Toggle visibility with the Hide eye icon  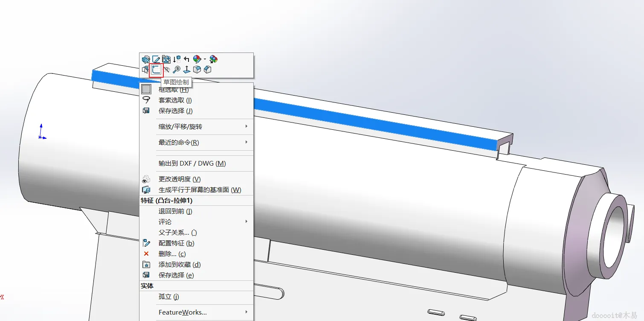pos(166,70)
